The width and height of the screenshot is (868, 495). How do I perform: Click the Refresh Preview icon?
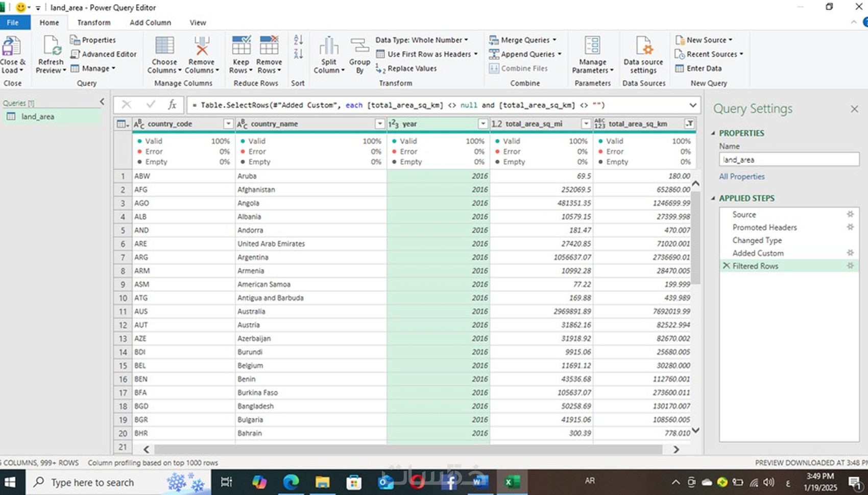[52, 46]
